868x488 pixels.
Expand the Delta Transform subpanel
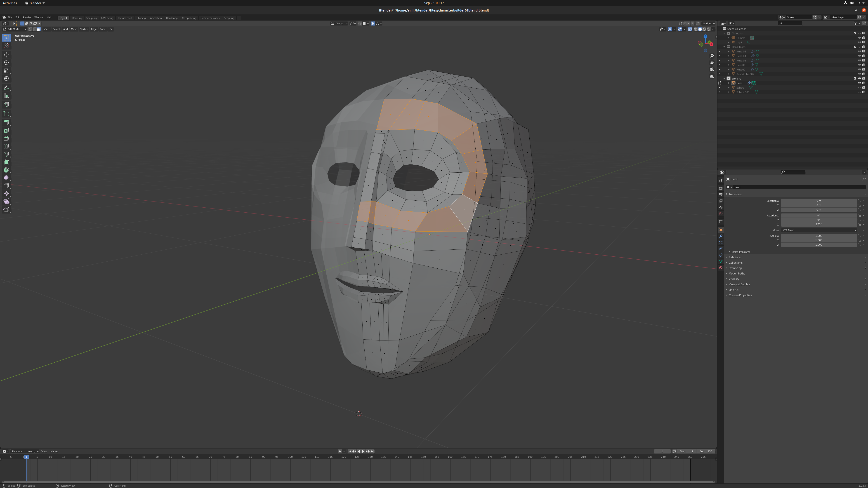(x=740, y=252)
